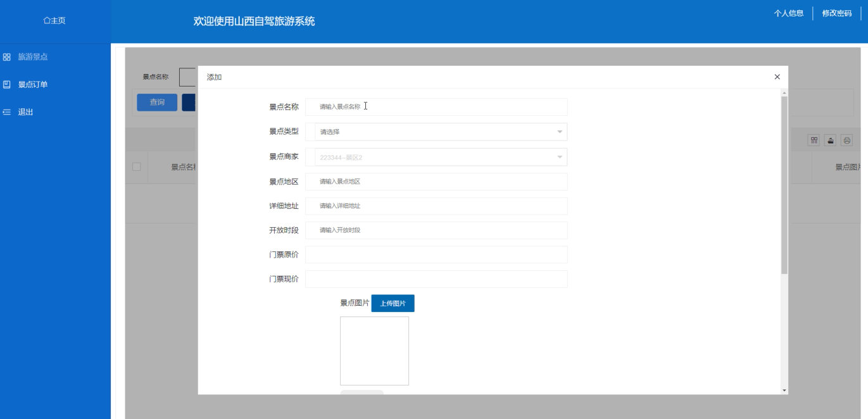Image resolution: width=868 pixels, height=419 pixels.
Task: Click the column filter icon in table toolbar
Action: (814, 141)
